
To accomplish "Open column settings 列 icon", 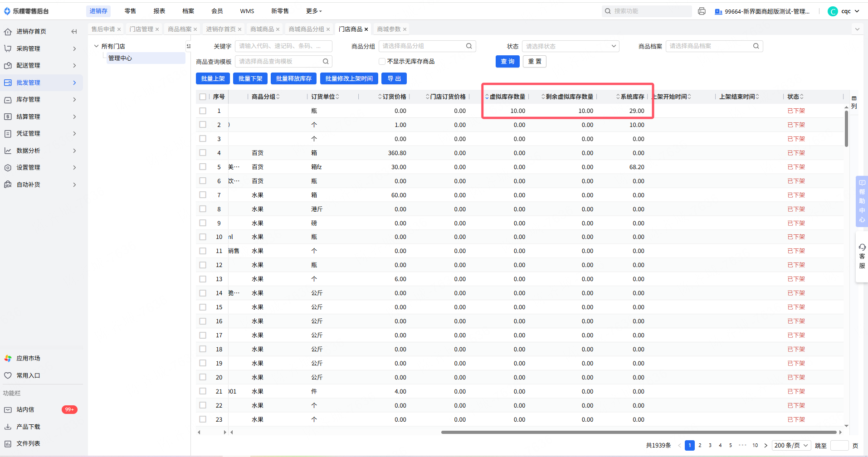I will [x=854, y=102].
